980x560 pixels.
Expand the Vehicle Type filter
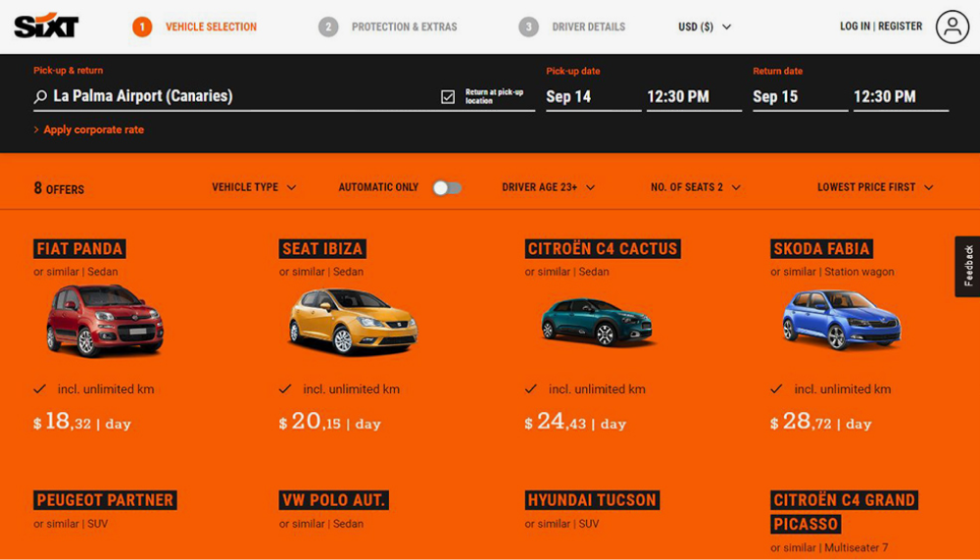tap(254, 187)
